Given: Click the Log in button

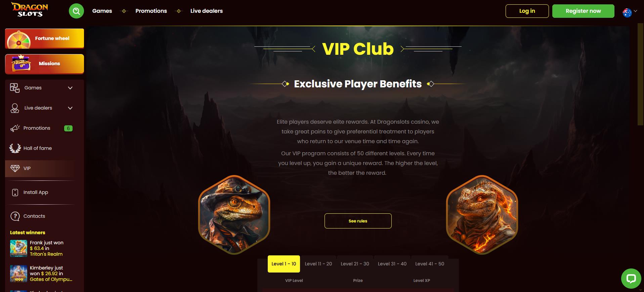Looking at the screenshot, I should point(527,11).
